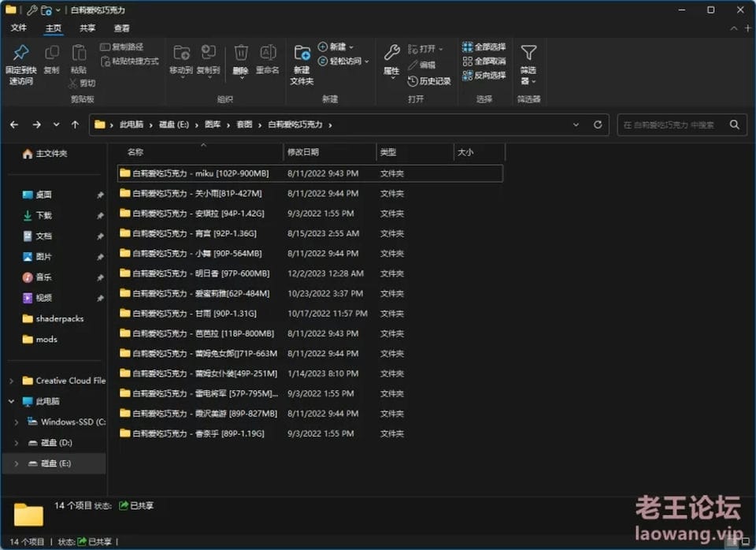Viewport: 756px width, 550px height.
Task: Open shaderpacks folder in sidebar
Action: [x=53, y=318]
